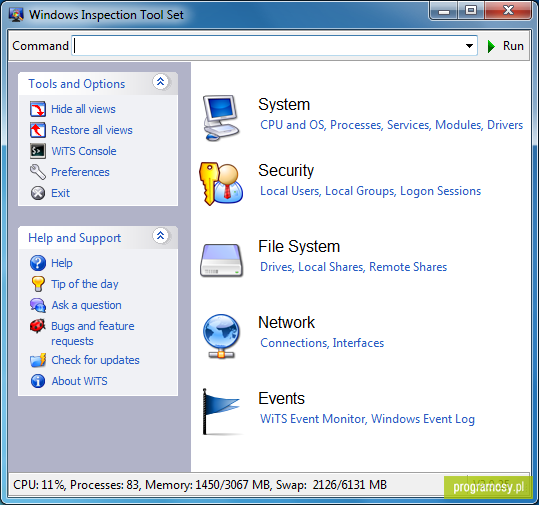Open the Command history dropdown arrow

click(469, 46)
